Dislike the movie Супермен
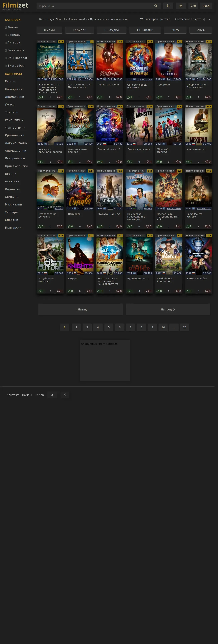 point(178,97)
